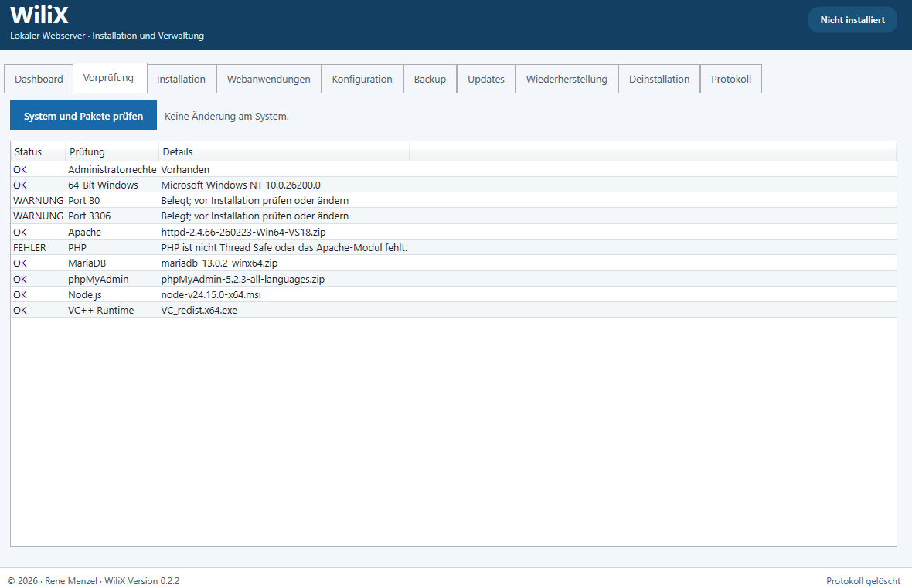
Task: Switch to the Installation tab
Action: 181,79
